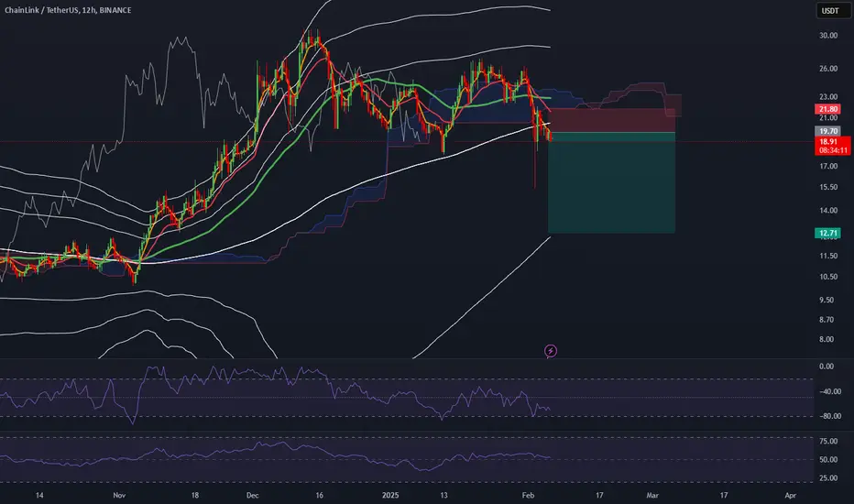Click the 14.00 price axis tick
This screenshot has height=504, width=854.
click(828, 211)
